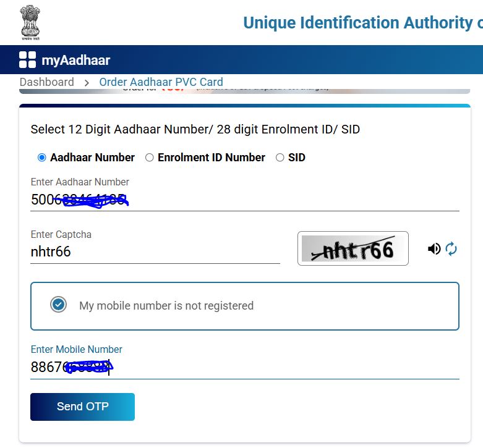This screenshot has height=448, width=483.
Task: Click the partially hidden banner strip below breadcrumbs
Action: click(244, 91)
